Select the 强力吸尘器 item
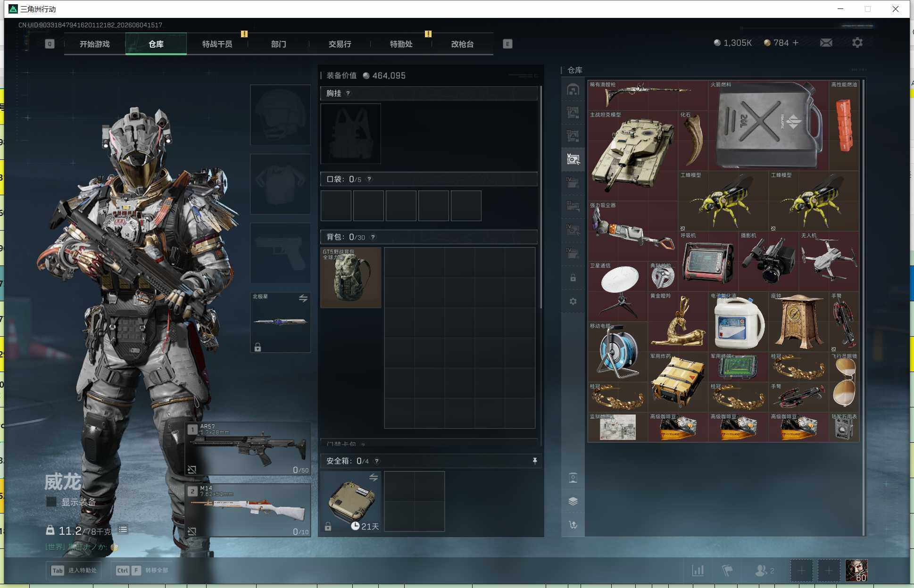This screenshot has height=588, width=914. click(633, 231)
